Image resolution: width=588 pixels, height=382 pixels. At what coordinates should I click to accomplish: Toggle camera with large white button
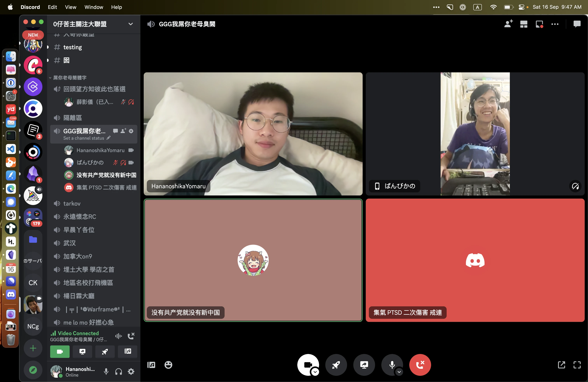coord(308,365)
